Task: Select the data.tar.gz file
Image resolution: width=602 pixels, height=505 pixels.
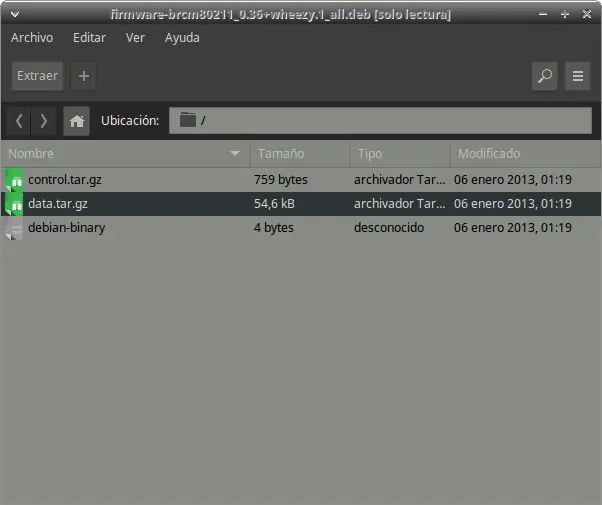Action: 301,204
